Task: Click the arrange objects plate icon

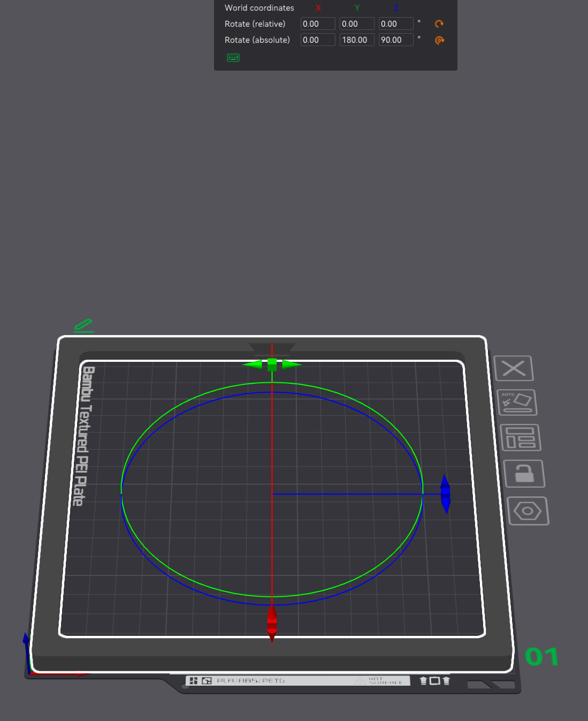Action: pos(521,438)
